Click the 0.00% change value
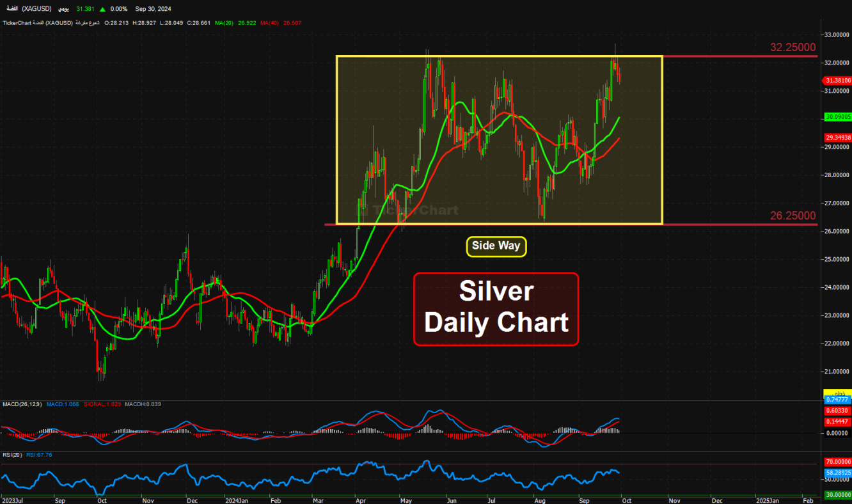This screenshot has height=504, width=852. point(118,9)
